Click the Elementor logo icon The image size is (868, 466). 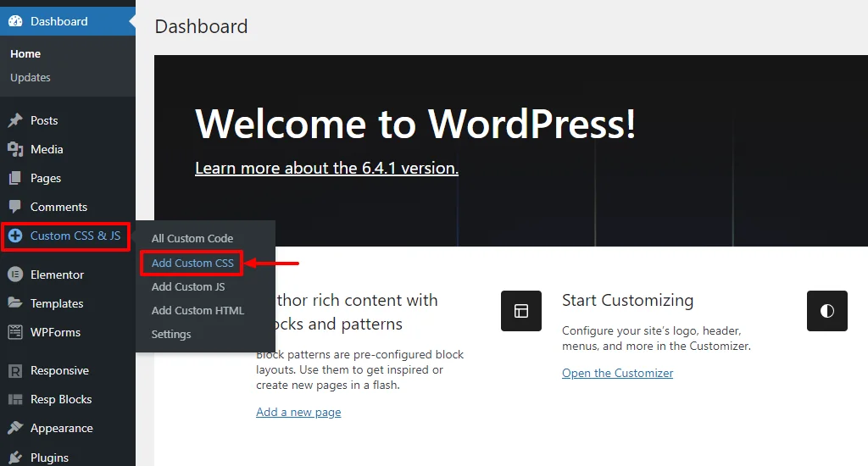[15, 274]
